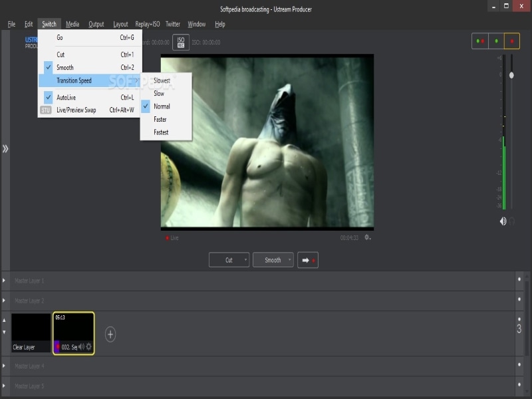This screenshot has width=532, height=399.
Task: Toggle the Smooth checked menu item
Action: [89, 68]
